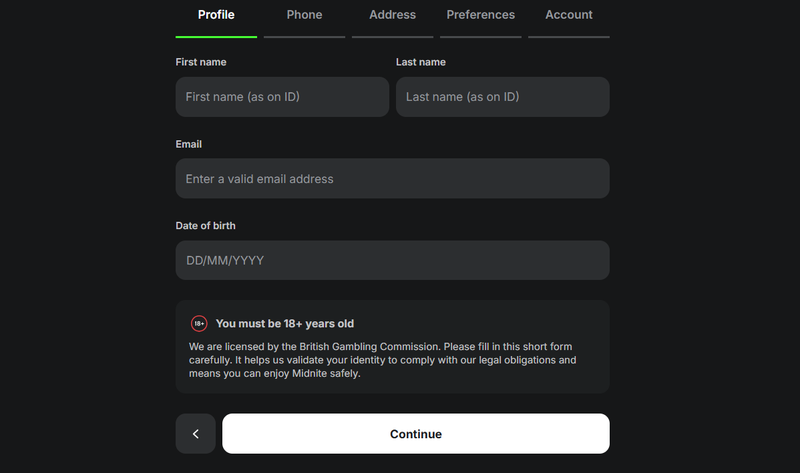This screenshot has width=800, height=473.
Task: Select the Email address input box
Action: (392, 179)
